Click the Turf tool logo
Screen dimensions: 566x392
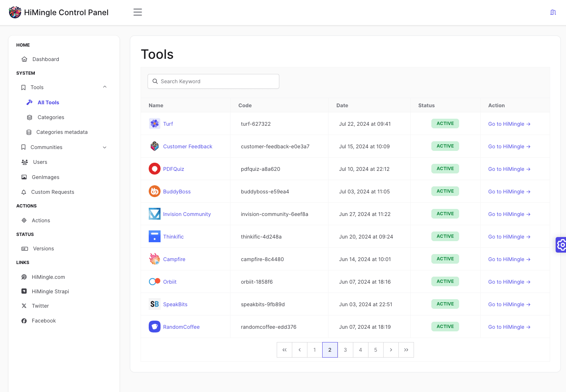[155, 124]
